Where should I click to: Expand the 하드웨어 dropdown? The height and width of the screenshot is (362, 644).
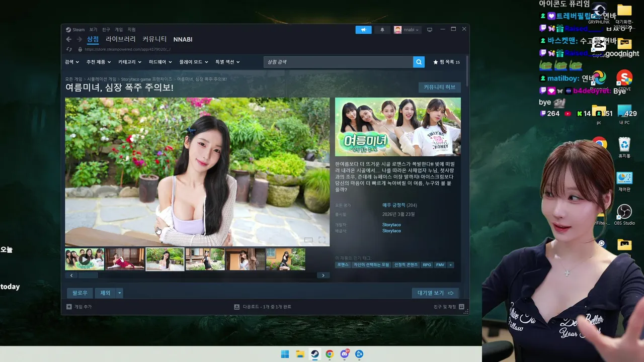tap(160, 62)
